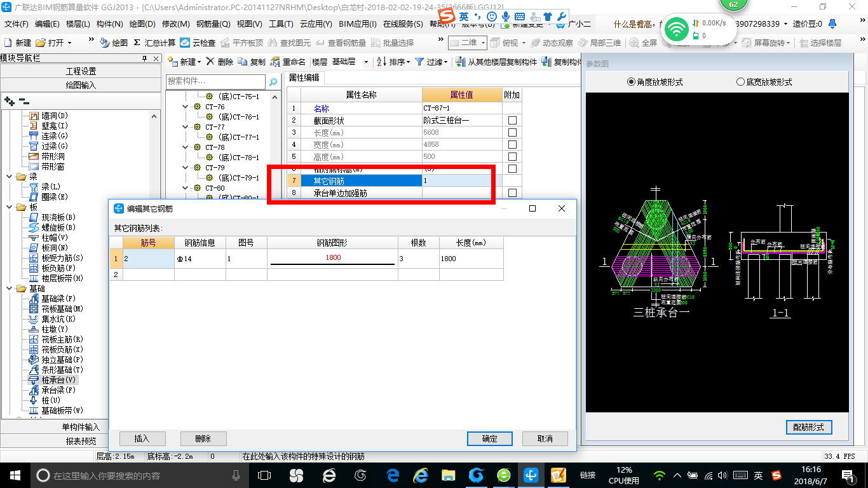The width and height of the screenshot is (868, 488).
Task: Open the 构件(N) menu
Action: (x=109, y=24)
